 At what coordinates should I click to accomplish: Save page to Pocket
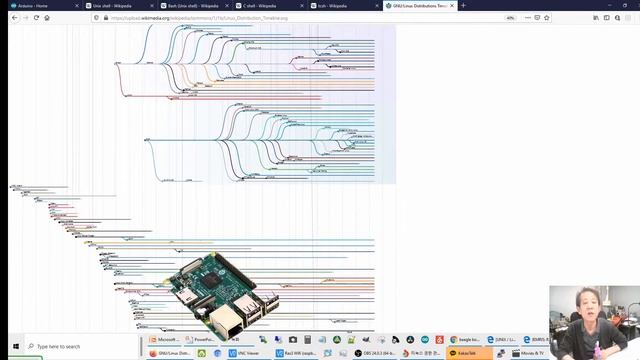[x=537, y=18]
